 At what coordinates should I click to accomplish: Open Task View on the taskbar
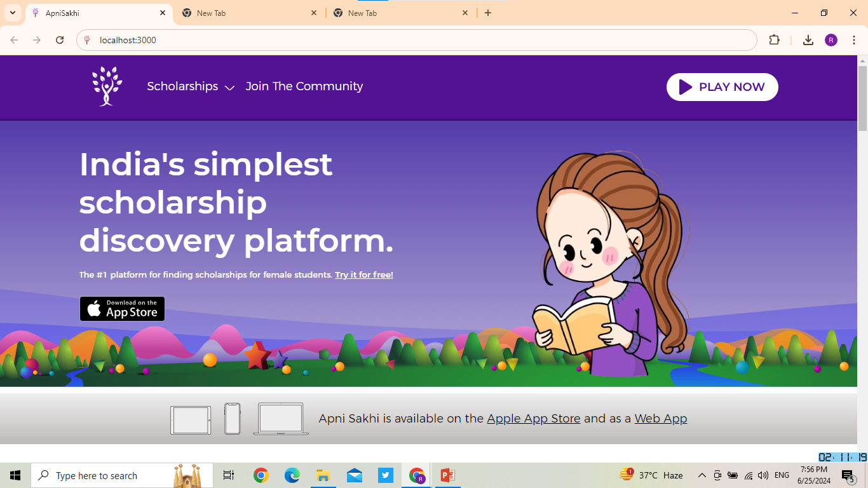pos(229,475)
